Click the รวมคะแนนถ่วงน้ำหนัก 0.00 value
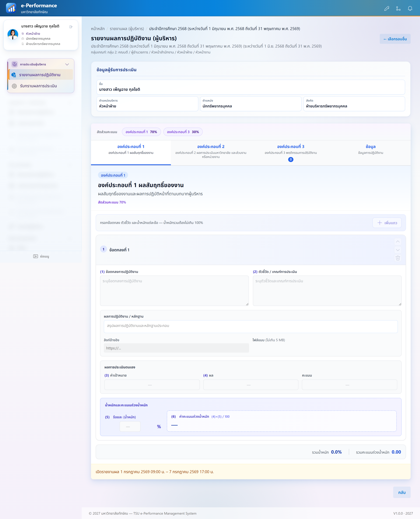Screen dimensions: 420x519 tap(396, 452)
